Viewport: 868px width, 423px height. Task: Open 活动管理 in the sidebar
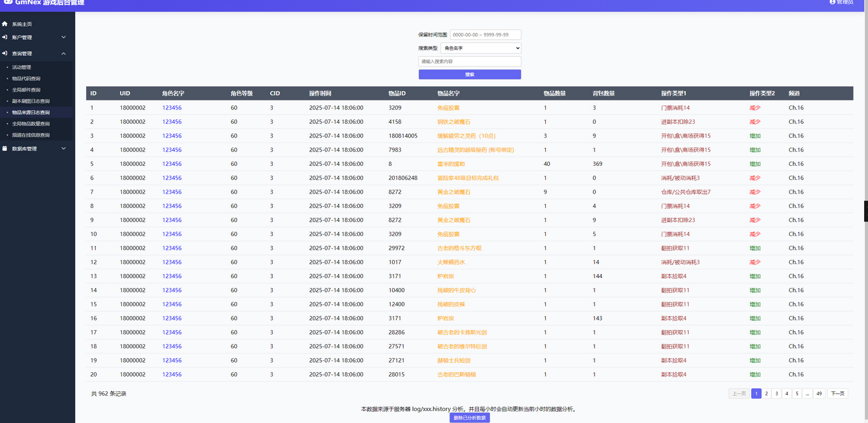[x=22, y=67]
